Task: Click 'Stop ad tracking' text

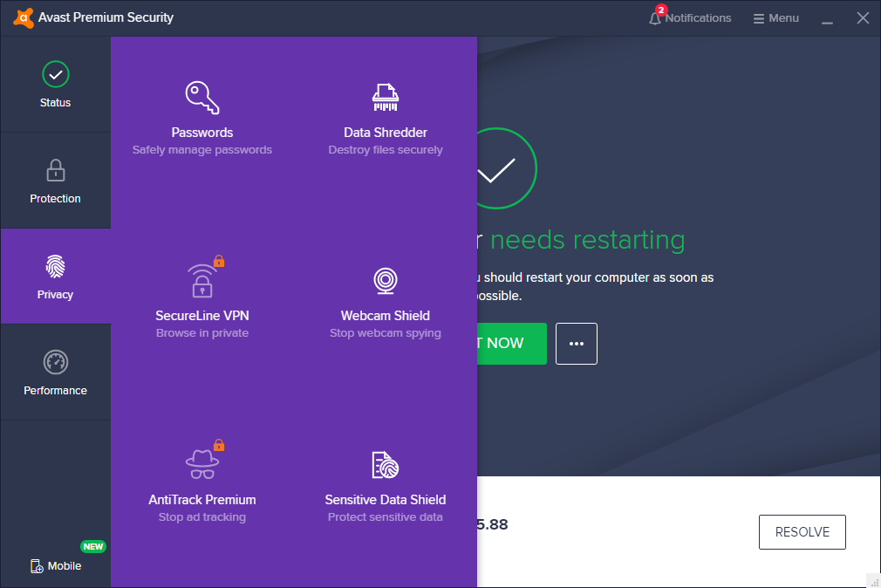Action: point(202,517)
